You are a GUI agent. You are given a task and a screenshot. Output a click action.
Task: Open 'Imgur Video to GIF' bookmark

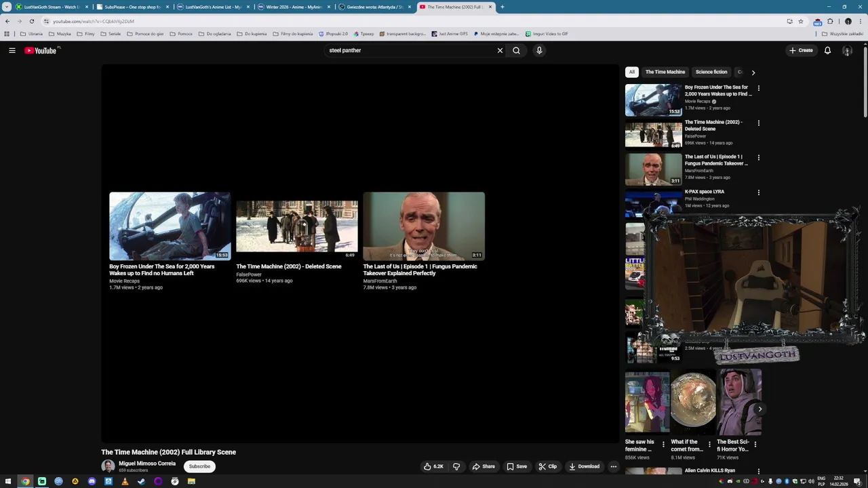point(547,33)
